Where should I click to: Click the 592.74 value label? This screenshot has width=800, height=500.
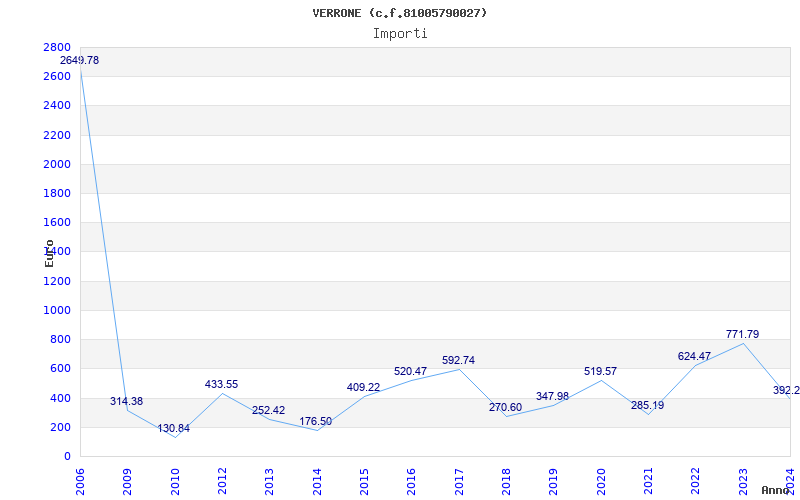458,360
